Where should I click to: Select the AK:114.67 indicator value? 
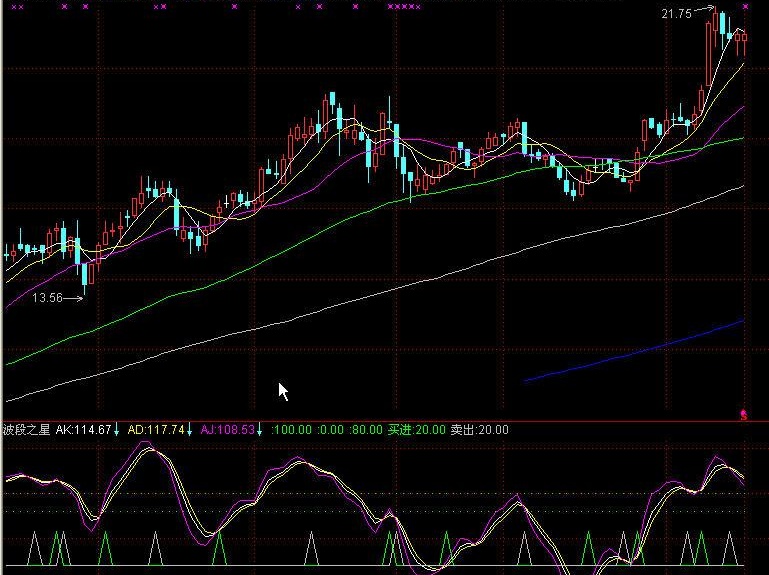83,430
